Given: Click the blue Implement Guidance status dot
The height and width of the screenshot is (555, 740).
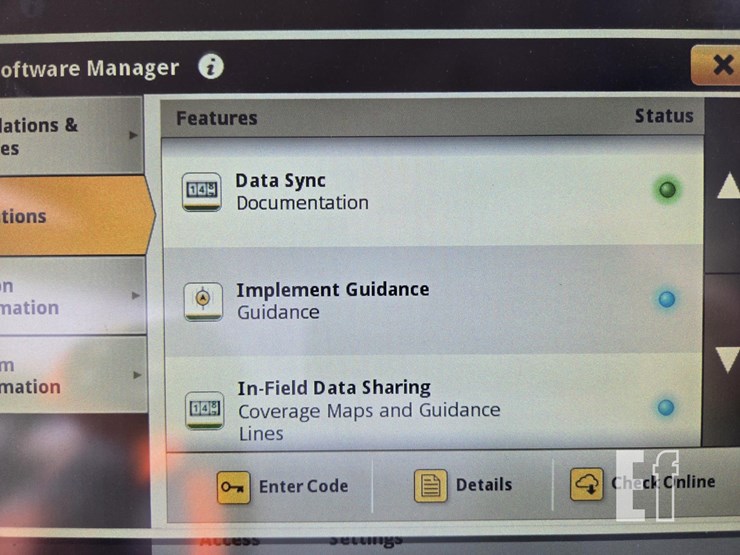Looking at the screenshot, I should pos(666,299).
